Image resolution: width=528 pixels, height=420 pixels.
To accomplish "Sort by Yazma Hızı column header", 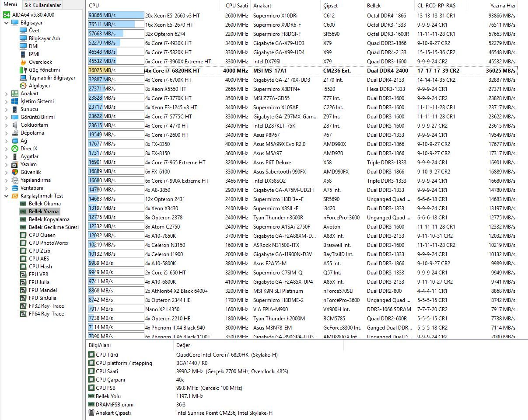I will point(492,6).
